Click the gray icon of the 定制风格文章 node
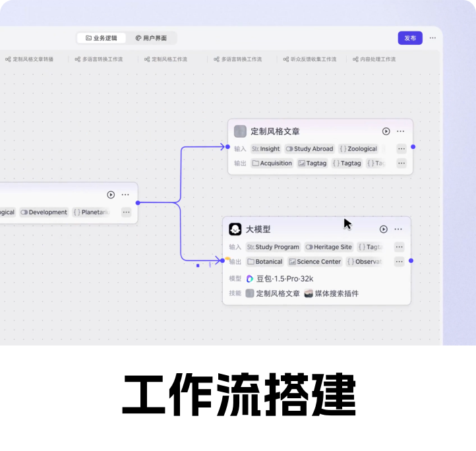 point(240,131)
